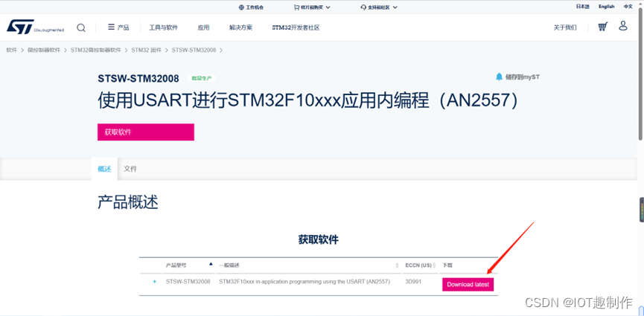Click the ST logo in the header

click(x=35, y=27)
